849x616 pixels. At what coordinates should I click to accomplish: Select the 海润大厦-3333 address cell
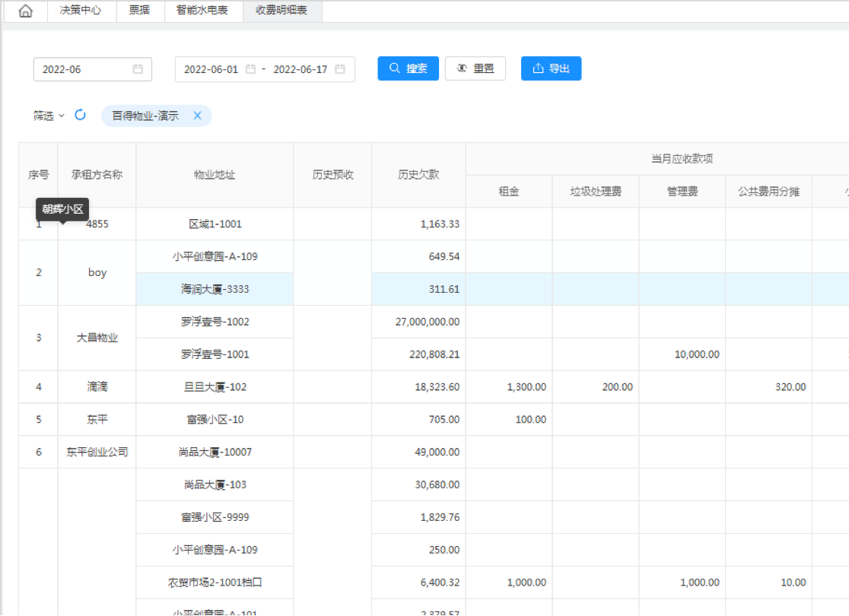[x=215, y=289]
